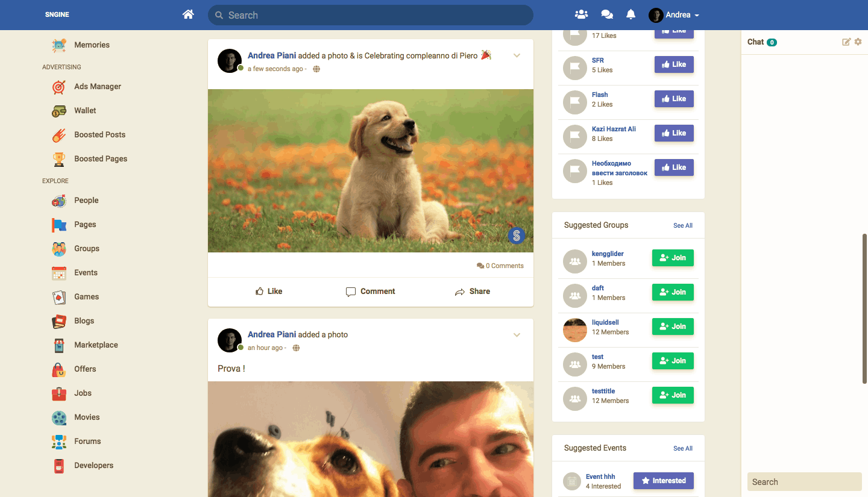Open the messages icon in header
868x497 pixels.
click(607, 14)
